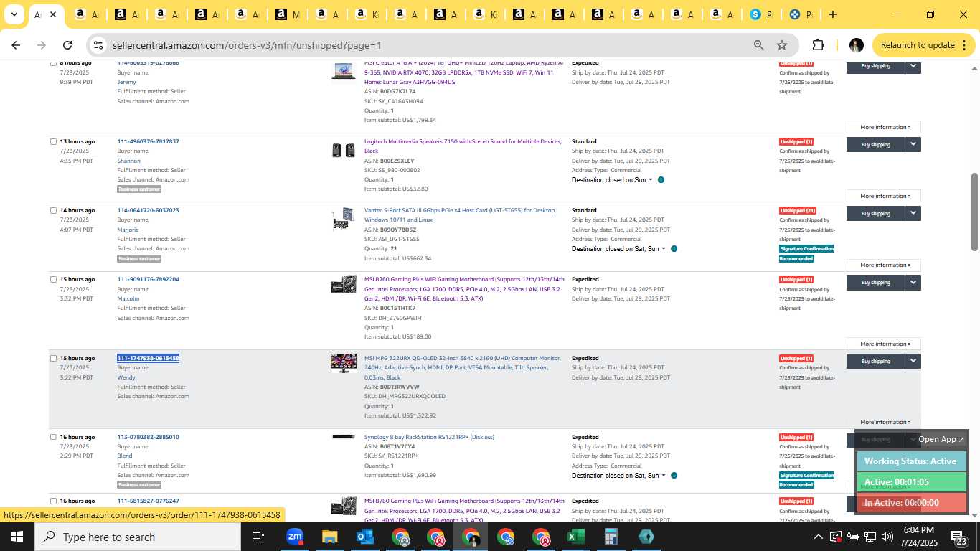Image resolution: width=980 pixels, height=551 pixels.
Task: Click the Windows search box
Action: 138,537
